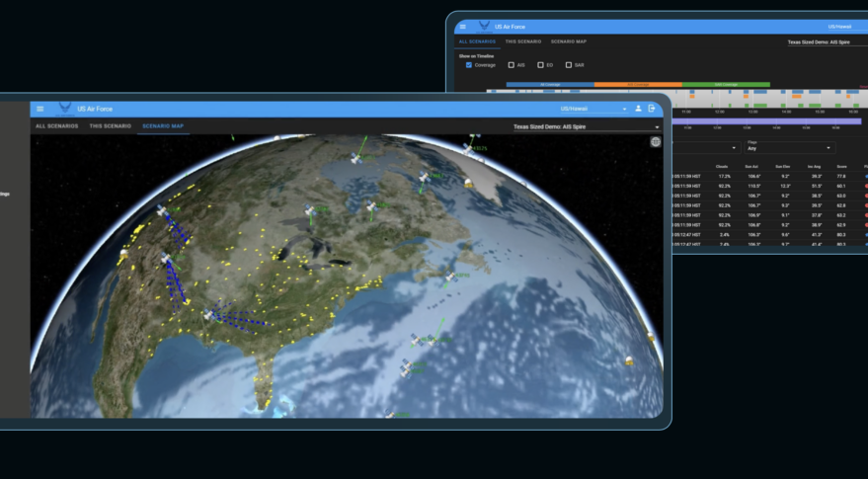Screen dimensions: 868x479
Task: Expand the Texas Sized Demo scenario dropdown
Action: 587,126
